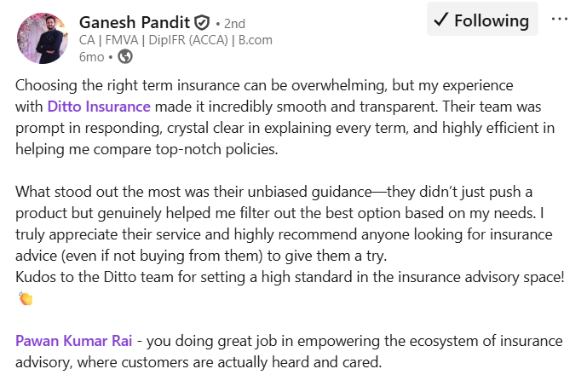This screenshot has width=587, height=392.
Task: Click the verified badge beside Ganesh Pandit
Action: 202,22
